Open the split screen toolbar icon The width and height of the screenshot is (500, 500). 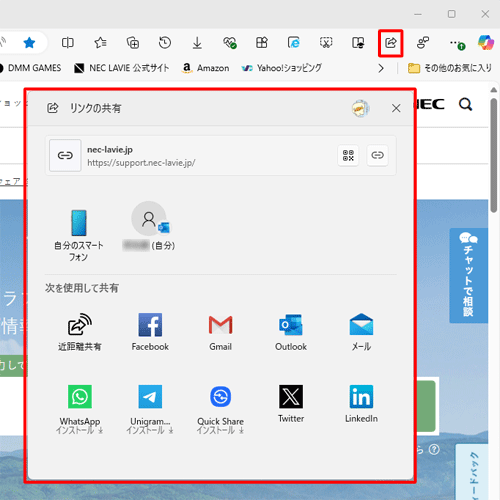(x=68, y=43)
